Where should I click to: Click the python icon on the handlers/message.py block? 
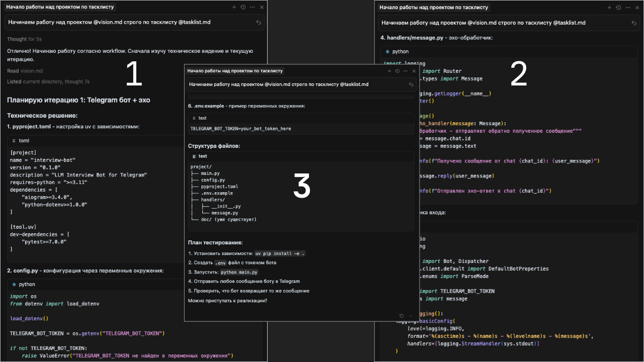point(387,52)
